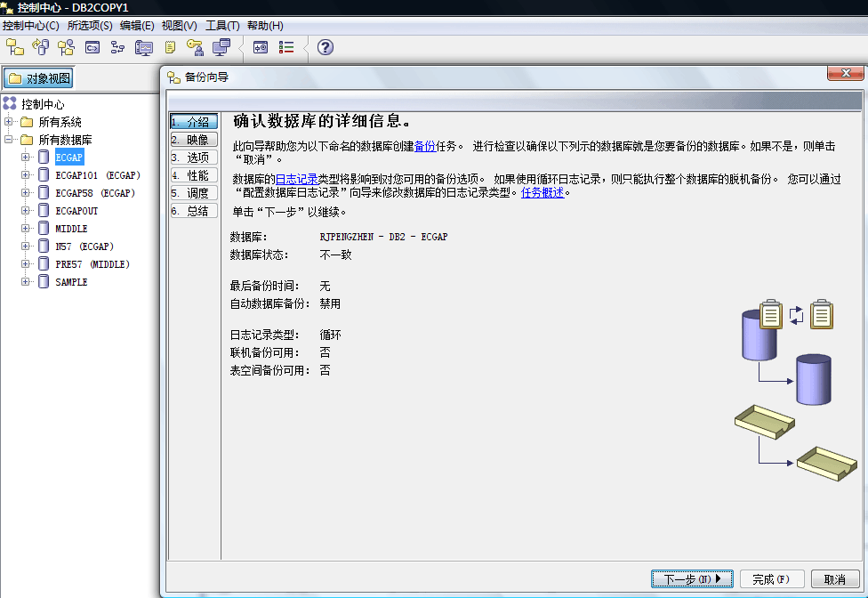Click the 备份向导 title bar icon
Image resolution: width=868 pixels, height=598 pixels.
pos(173,77)
